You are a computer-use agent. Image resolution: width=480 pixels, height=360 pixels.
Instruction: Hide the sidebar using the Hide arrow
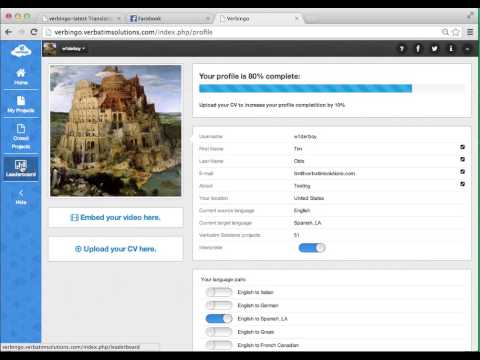click(x=21, y=197)
